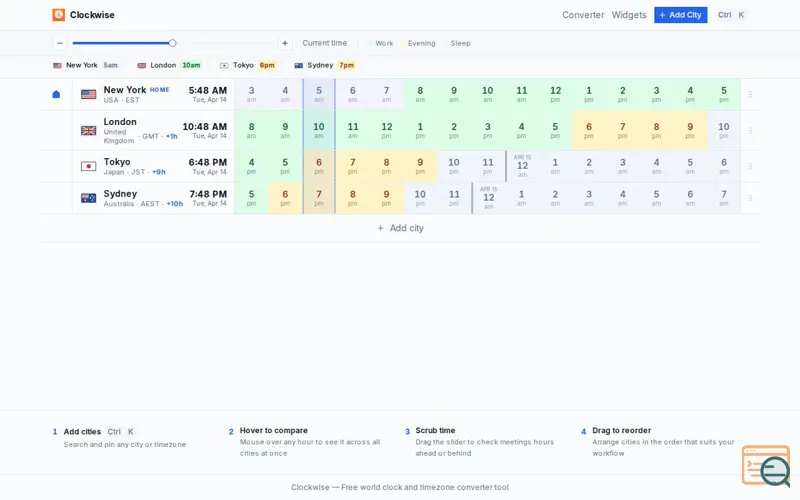Click the Clockwise orange clock logo
The width and height of the screenshot is (800, 500).
(x=59, y=15)
